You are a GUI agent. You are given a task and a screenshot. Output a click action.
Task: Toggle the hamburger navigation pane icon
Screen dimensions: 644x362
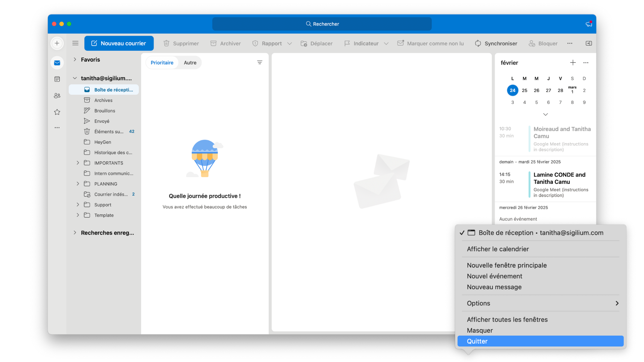pyautogui.click(x=75, y=43)
